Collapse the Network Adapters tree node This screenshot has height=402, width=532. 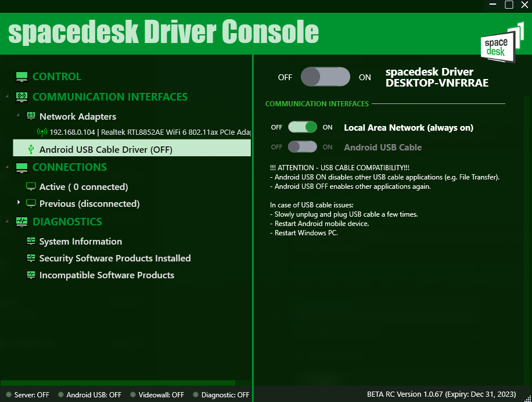point(18,115)
